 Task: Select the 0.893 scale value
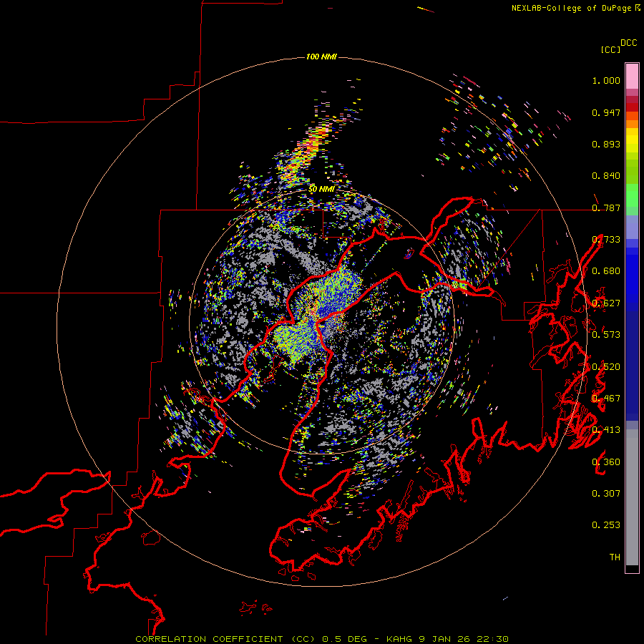coord(606,144)
